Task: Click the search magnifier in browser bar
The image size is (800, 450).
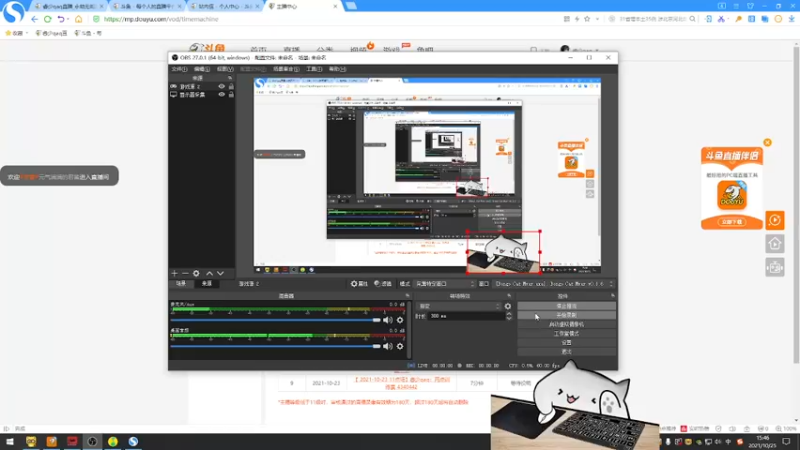Action: [x=692, y=19]
